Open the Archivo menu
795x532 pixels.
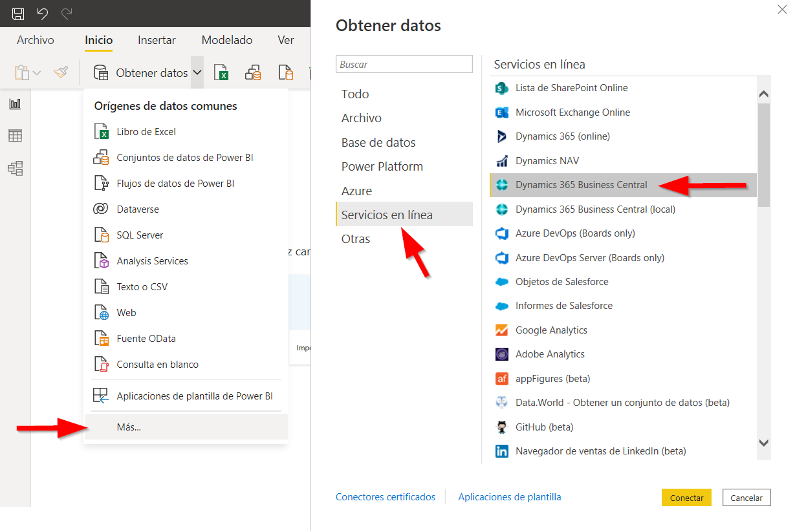(36, 40)
